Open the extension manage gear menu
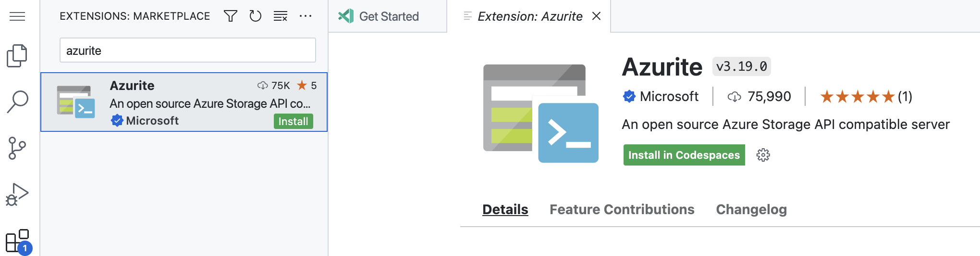The height and width of the screenshot is (256, 980). click(x=763, y=155)
